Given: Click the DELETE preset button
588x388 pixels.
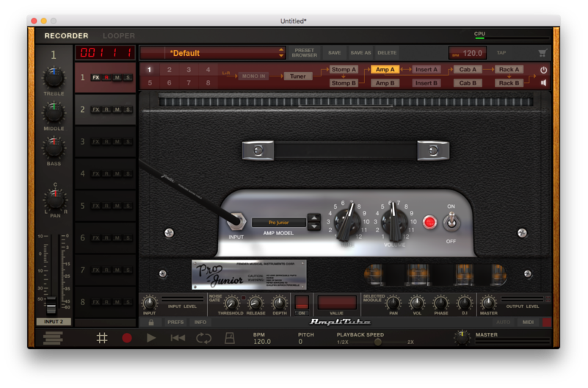Looking at the screenshot, I should (387, 53).
